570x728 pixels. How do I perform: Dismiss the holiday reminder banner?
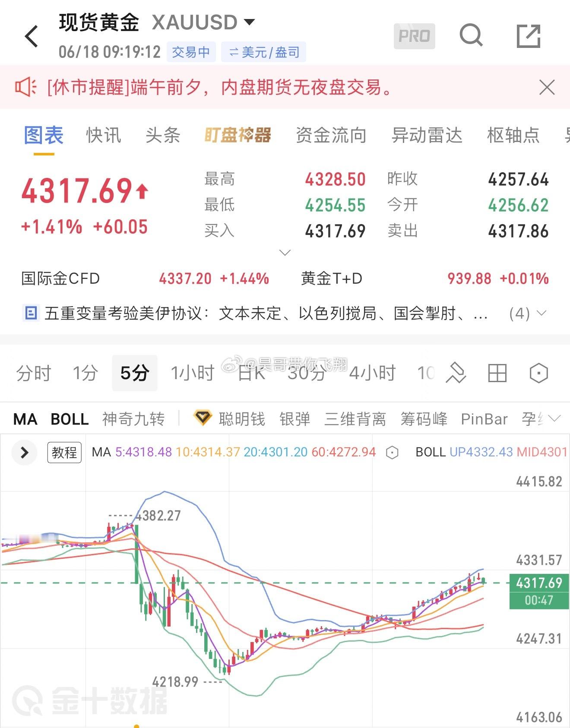pos(547,87)
